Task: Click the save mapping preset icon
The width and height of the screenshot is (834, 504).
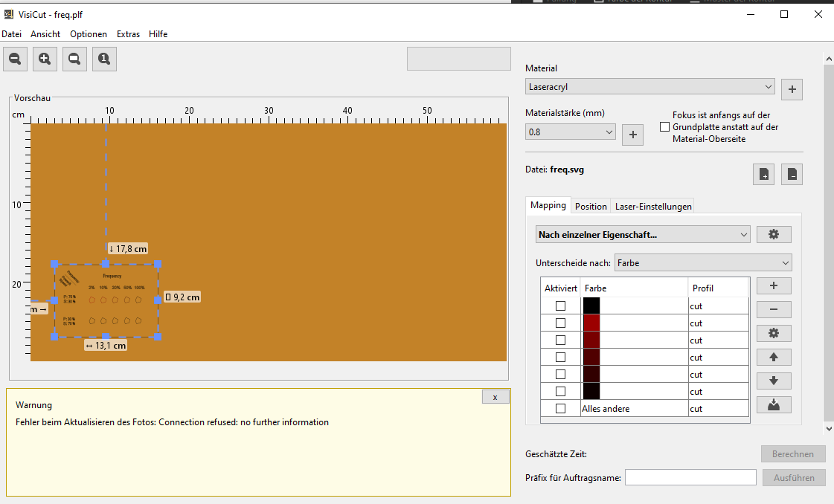Action: 774,404
